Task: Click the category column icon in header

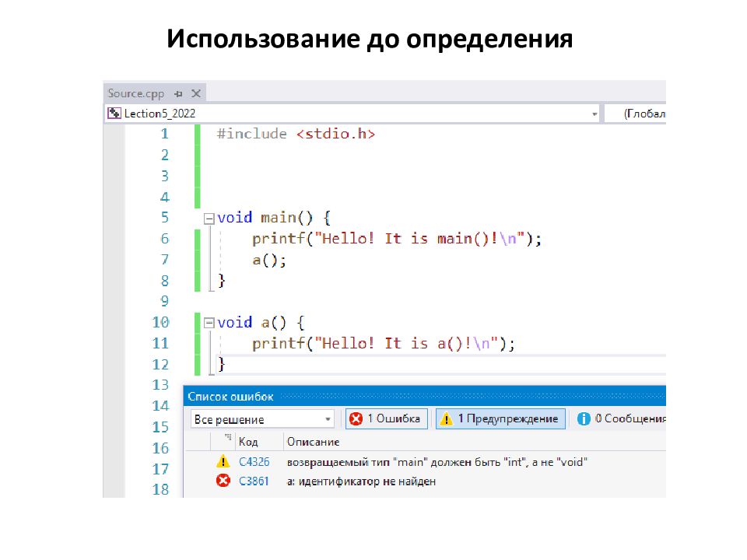Action: click(228, 437)
